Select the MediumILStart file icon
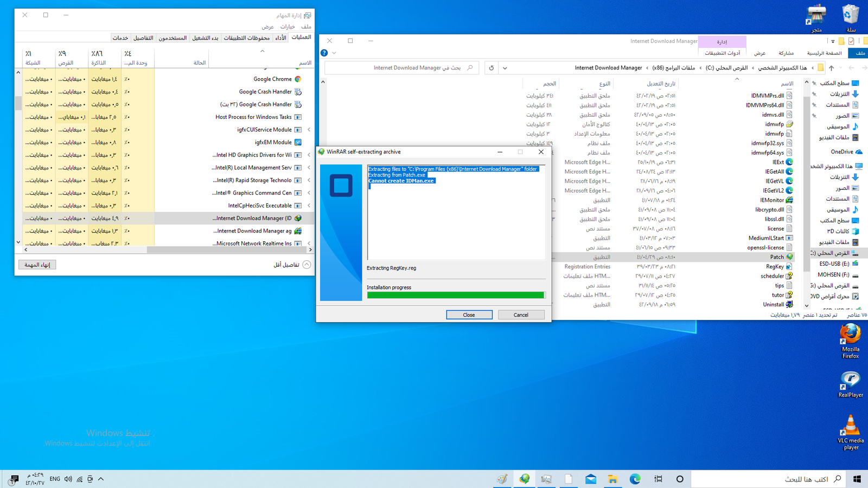Image resolution: width=868 pixels, height=488 pixels. pos(789,238)
